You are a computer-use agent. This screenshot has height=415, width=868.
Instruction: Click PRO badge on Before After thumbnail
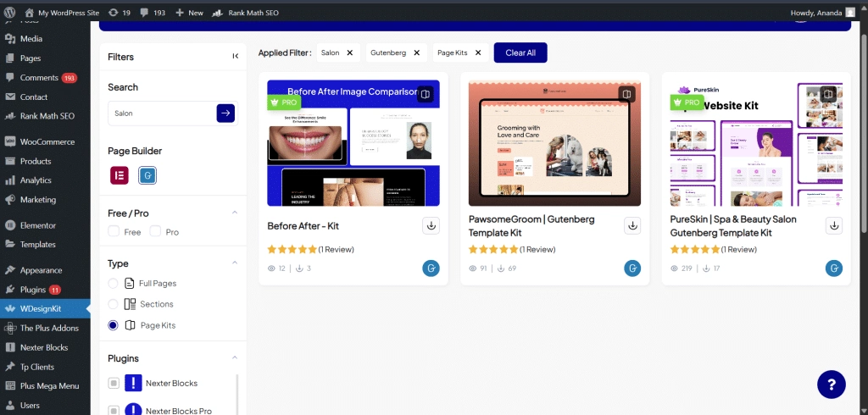pyautogui.click(x=284, y=102)
